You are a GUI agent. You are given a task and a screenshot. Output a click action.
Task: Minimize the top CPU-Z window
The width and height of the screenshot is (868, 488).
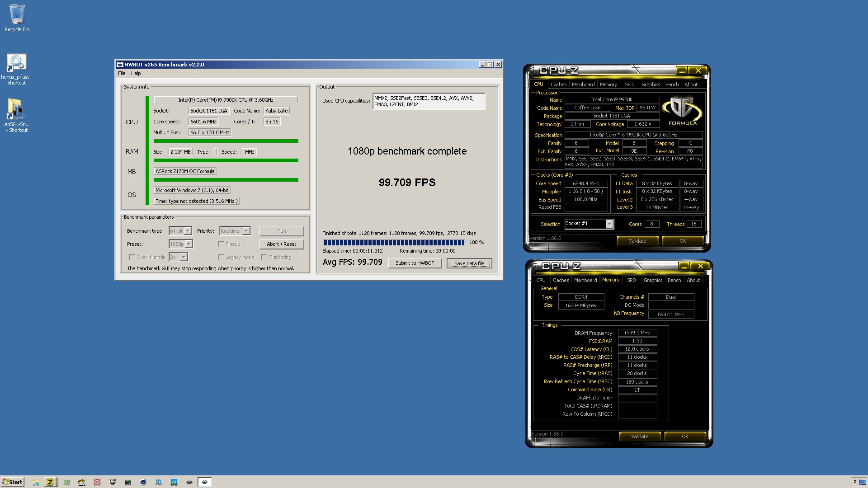pos(682,70)
